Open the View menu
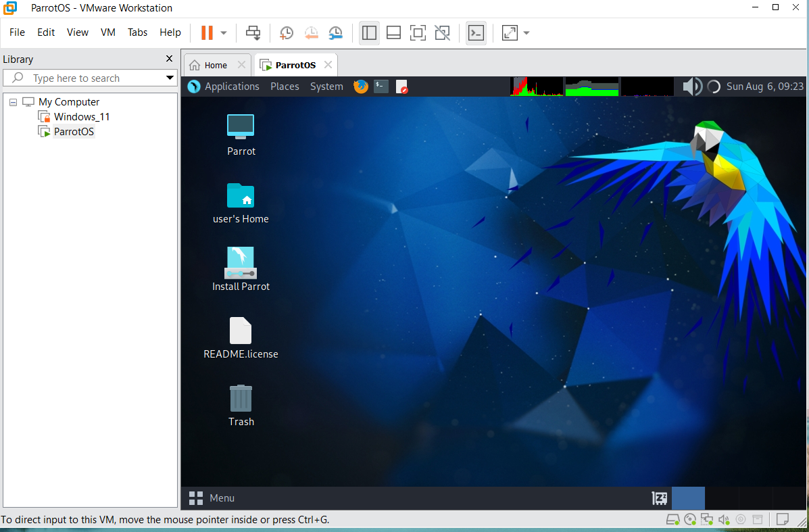Screen dimensions: 809x532 click(78, 32)
